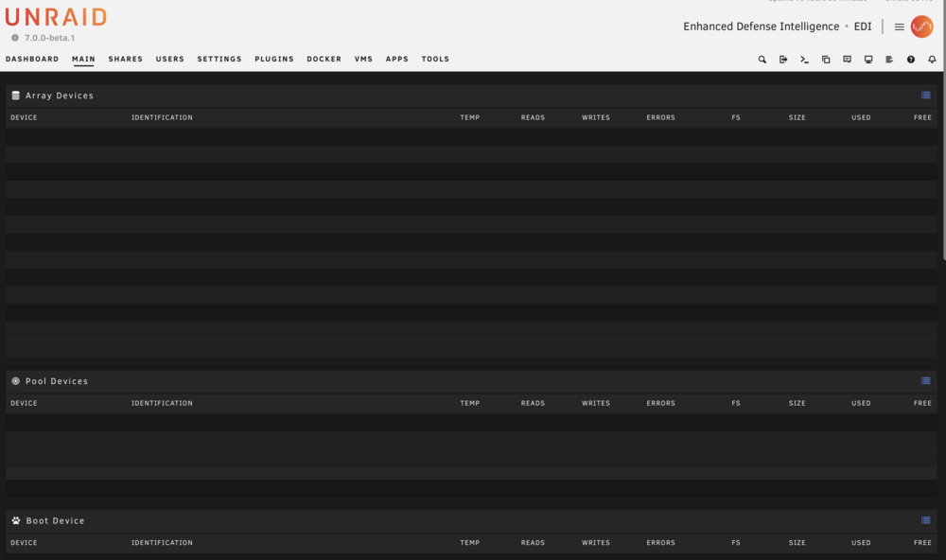Switch to the Docker tab
Screen dimensions: 946x560
(324, 60)
